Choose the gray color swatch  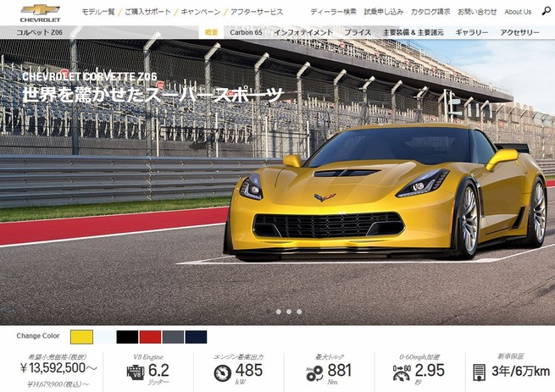(173, 337)
